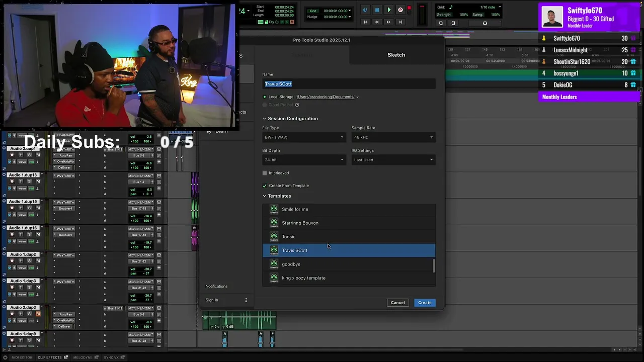Viewport: 644px width, 362px height.
Task: Uncheck Create From Template checkbox
Action: [265, 186]
